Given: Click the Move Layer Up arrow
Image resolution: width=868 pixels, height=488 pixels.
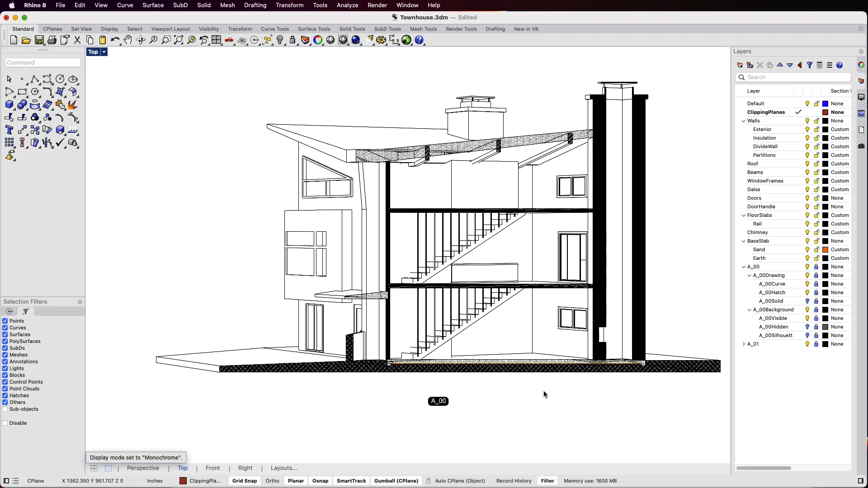Looking at the screenshot, I should (x=780, y=65).
